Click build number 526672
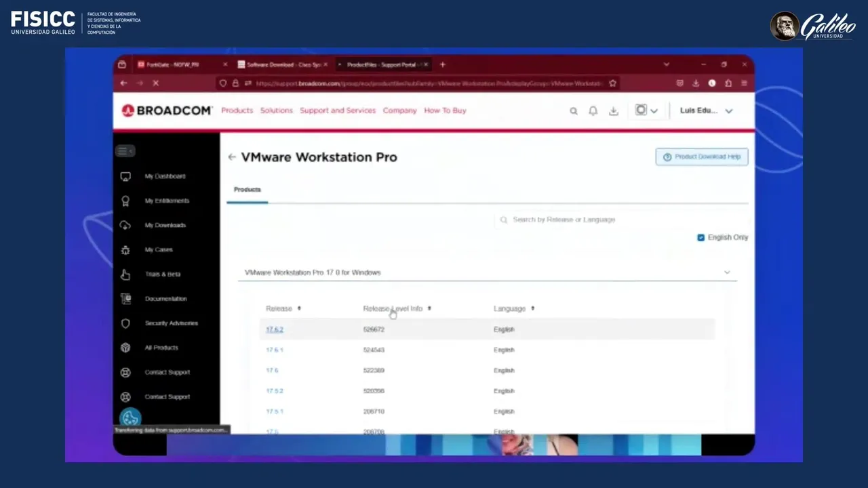Viewport: 868px width, 488px height. [x=374, y=330]
